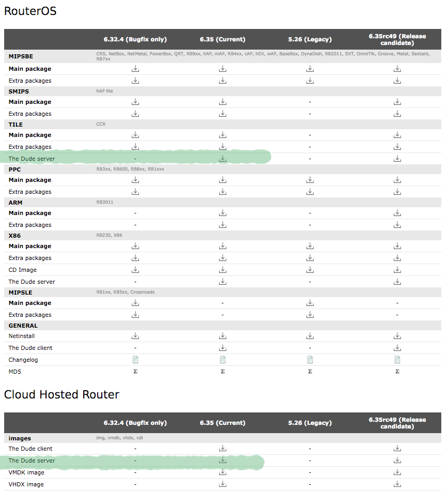This screenshot has width=448, height=491.
Task: Click the "RB3xx, RB600, RB8xx, RB1xxx" device list
Action: coord(130,169)
